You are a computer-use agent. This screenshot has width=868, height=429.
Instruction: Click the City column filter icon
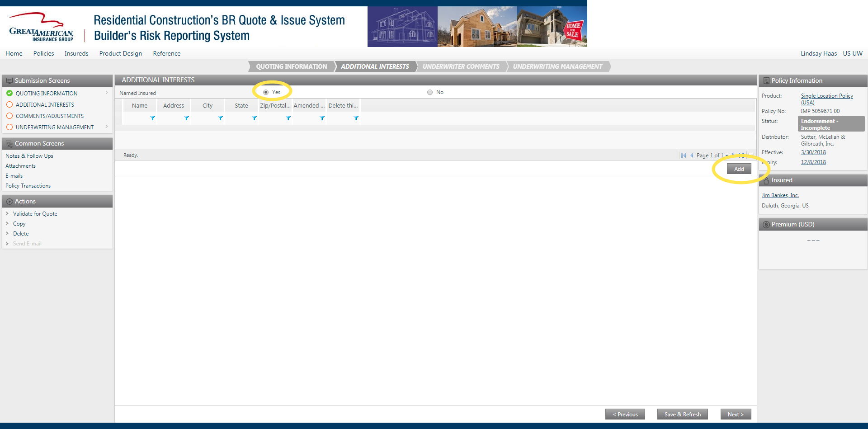tap(220, 118)
